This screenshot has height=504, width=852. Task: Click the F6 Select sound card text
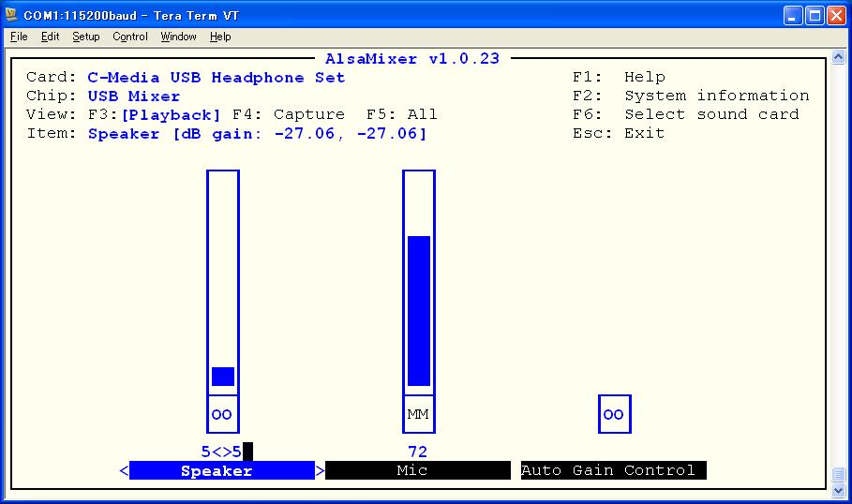coord(686,114)
